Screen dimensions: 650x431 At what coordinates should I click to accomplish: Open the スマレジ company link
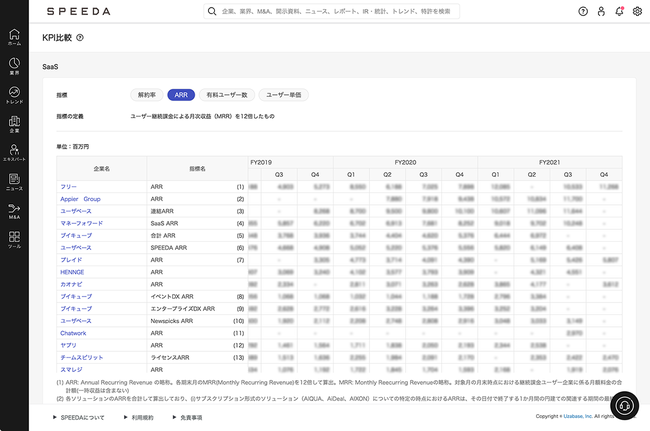point(71,369)
